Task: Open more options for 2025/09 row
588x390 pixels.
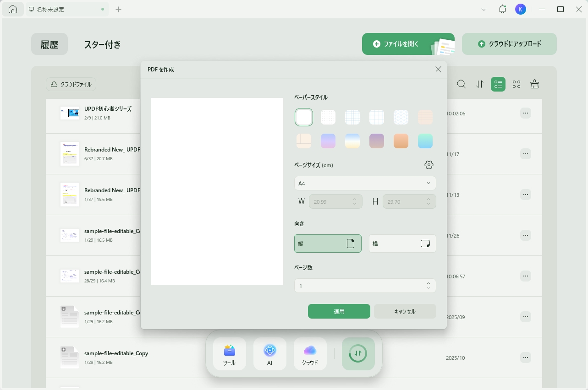Action: [526, 317]
